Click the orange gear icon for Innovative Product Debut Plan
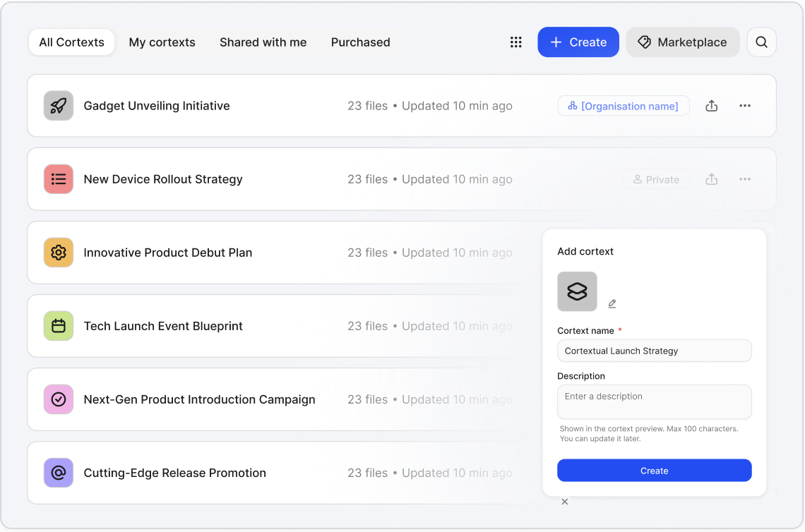Image resolution: width=805 pixels, height=532 pixels. [59, 253]
